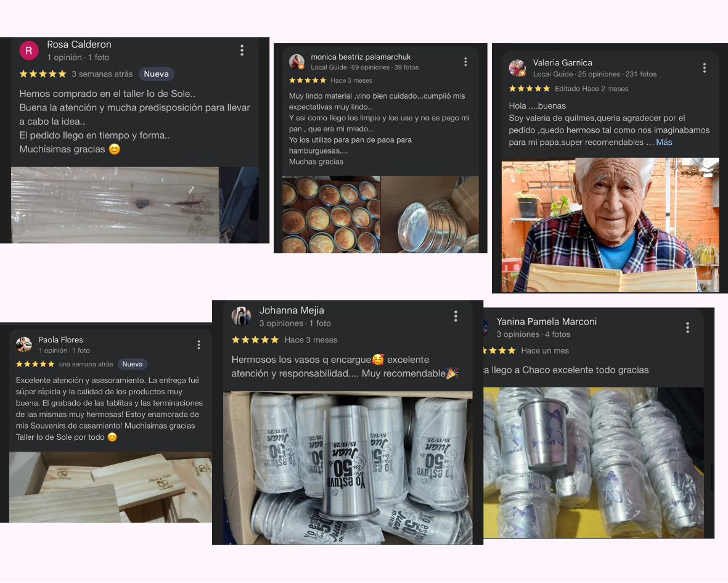728x583 pixels.
Task: Click the five-star rating on Johanna Mejia's review
Action: pos(255,340)
